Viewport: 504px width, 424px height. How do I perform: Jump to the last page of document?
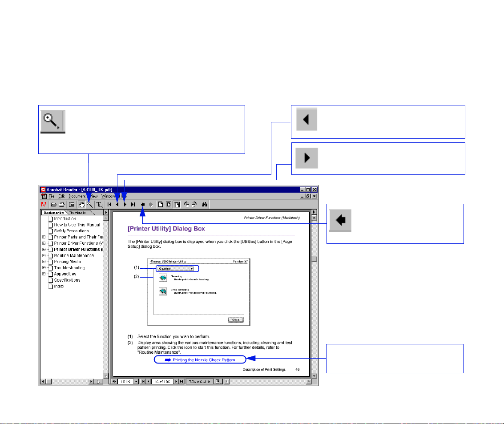133,205
